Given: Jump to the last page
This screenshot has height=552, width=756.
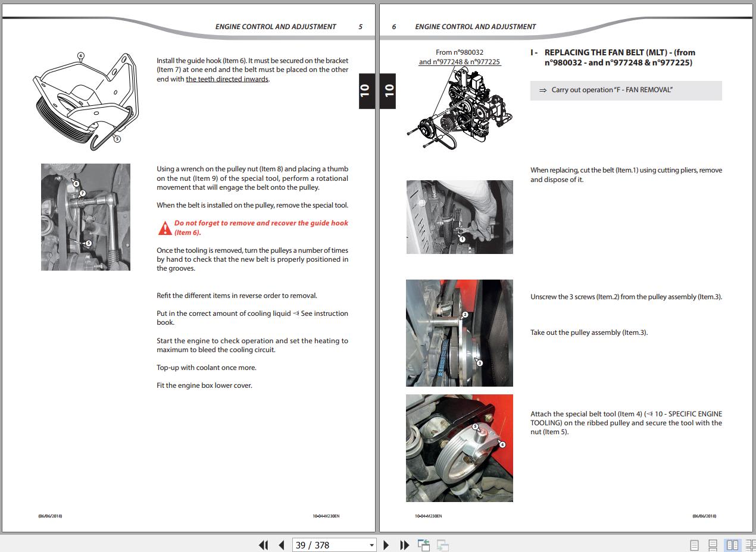Looking at the screenshot, I should [404, 545].
